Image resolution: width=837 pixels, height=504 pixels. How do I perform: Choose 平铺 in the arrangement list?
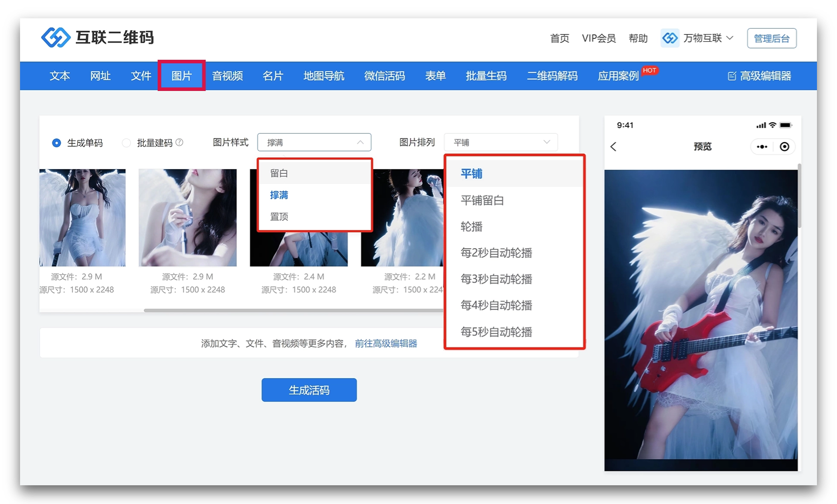(x=514, y=174)
